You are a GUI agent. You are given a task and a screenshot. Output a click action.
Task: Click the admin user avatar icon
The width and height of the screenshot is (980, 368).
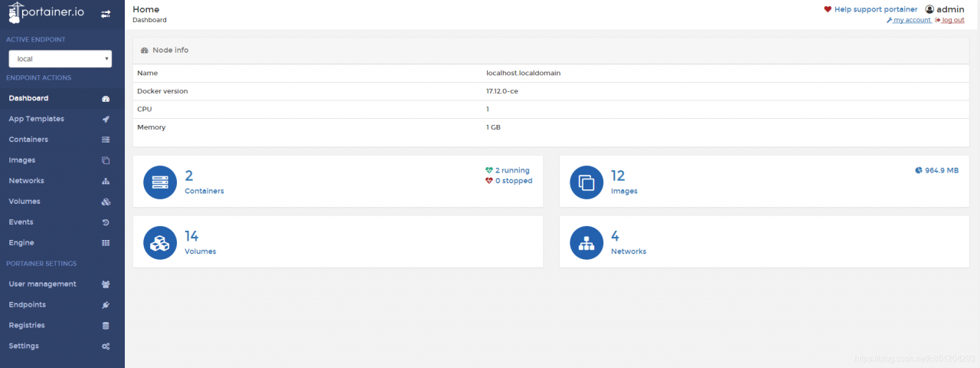(929, 9)
